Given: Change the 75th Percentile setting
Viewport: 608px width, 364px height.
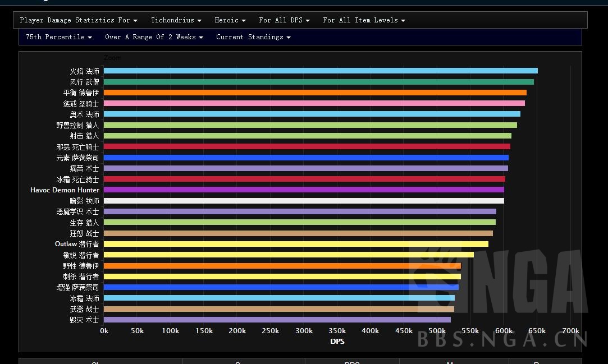Looking at the screenshot, I should (x=59, y=37).
